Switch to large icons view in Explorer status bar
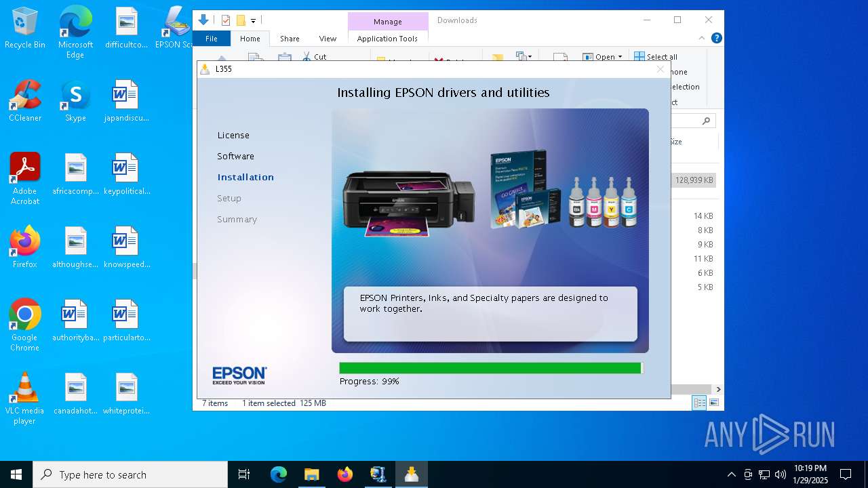 (x=713, y=403)
